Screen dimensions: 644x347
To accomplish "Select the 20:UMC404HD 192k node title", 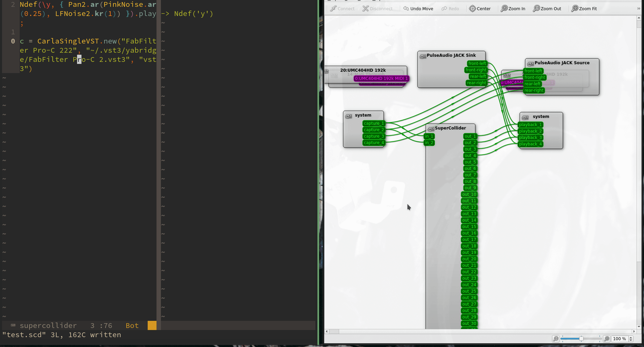I will (x=363, y=70).
